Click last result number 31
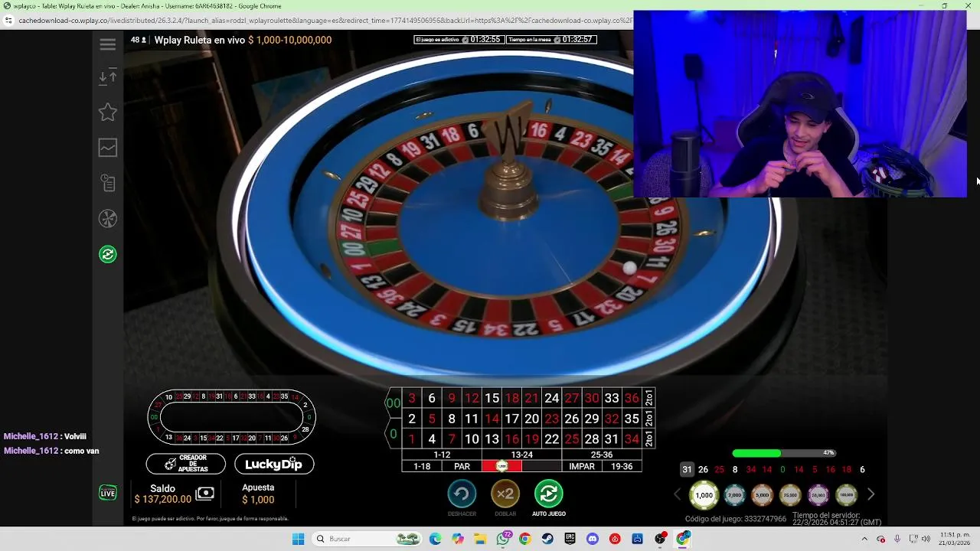980x551 pixels. click(x=687, y=469)
